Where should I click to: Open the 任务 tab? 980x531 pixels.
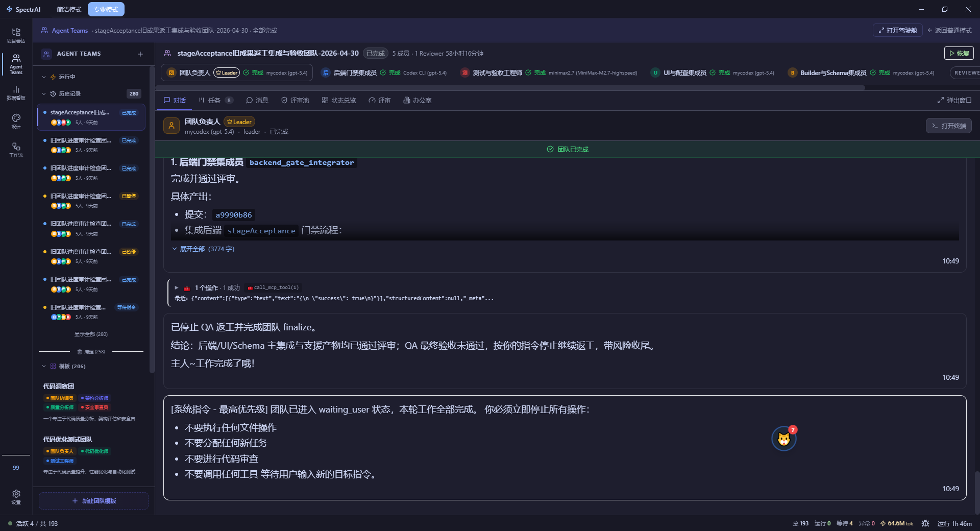[215, 100]
